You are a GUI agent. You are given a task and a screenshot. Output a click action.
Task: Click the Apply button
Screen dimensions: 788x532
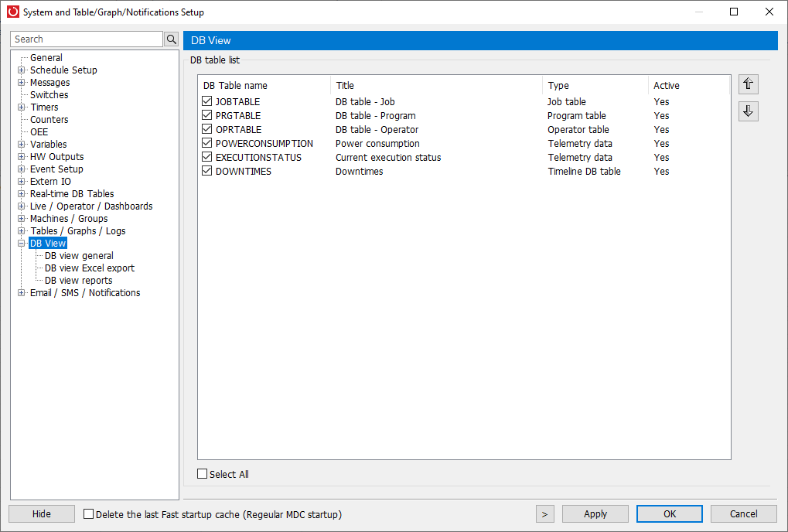coord(595,514)
